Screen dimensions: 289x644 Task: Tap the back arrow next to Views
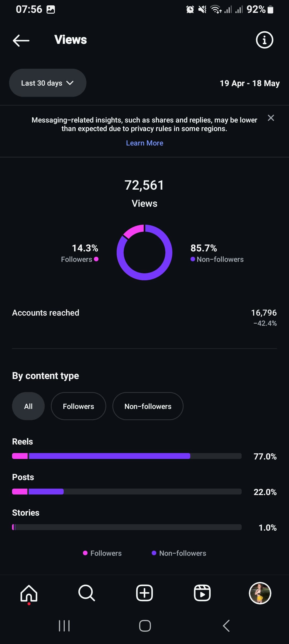click(x=21, y=41)
